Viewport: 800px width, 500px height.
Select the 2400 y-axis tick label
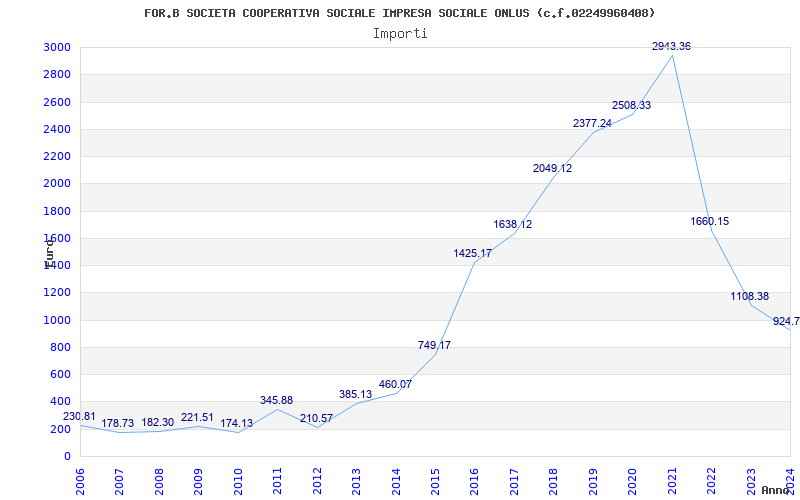point(59,130)
